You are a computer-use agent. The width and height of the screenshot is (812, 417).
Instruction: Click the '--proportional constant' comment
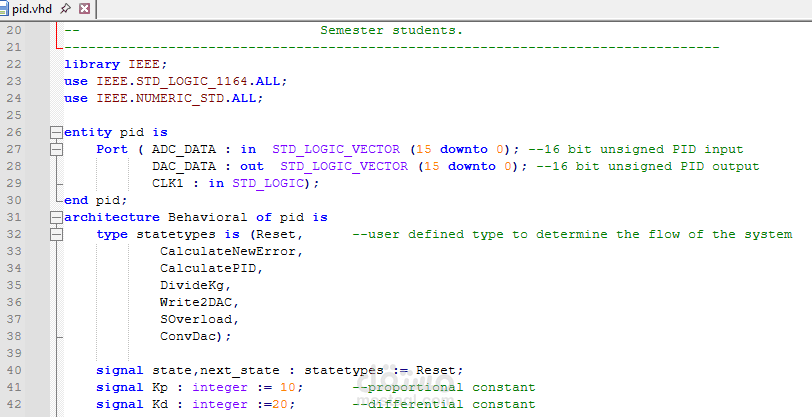point(444,387)
